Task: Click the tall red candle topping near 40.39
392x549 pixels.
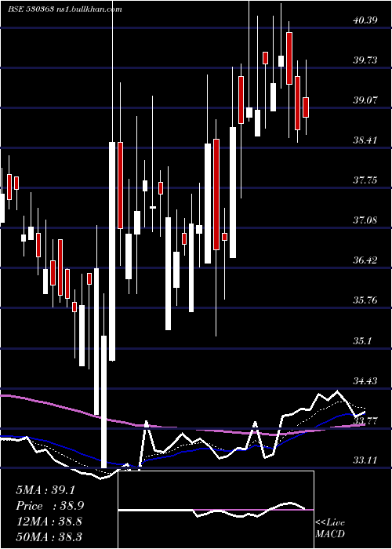Action: coord(289,58)
